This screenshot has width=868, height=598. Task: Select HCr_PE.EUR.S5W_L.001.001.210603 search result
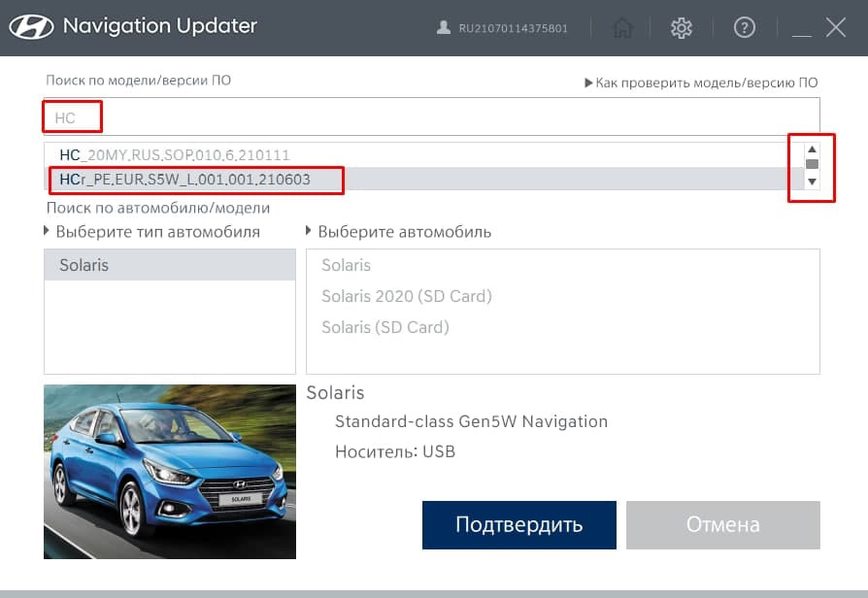423,179
